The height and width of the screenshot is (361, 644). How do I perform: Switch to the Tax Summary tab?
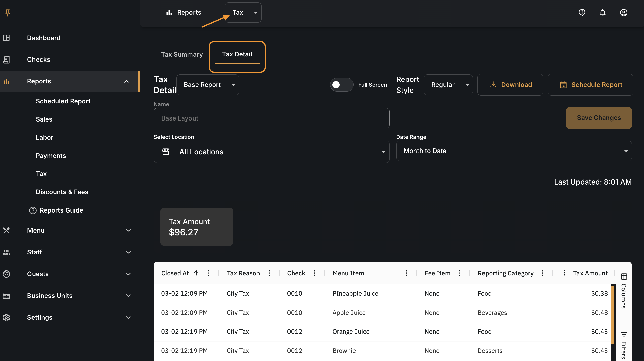[x=182, y=54]
